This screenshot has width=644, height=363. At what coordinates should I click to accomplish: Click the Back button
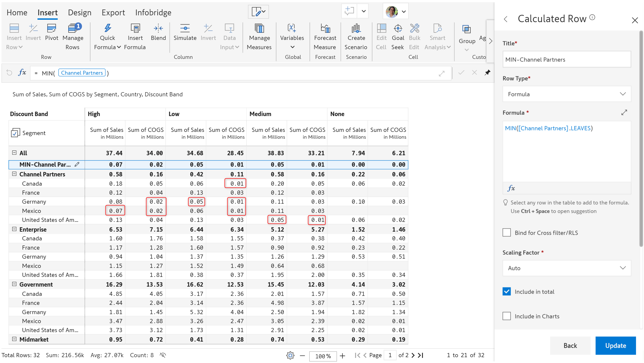coord(570,346)
